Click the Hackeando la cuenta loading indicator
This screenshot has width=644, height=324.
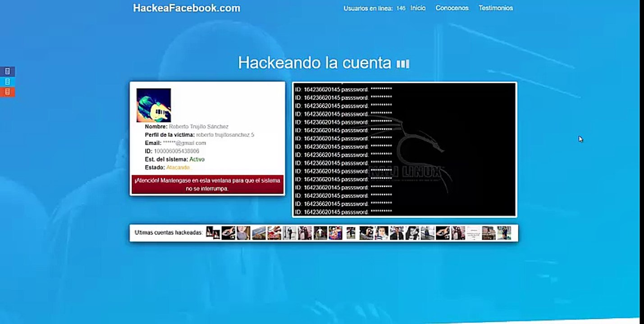[x=403, y=64]
